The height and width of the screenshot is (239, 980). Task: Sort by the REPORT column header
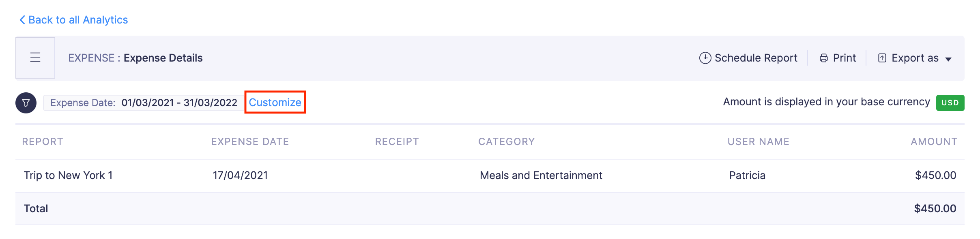pyautogui.click(x=43, y=142)
